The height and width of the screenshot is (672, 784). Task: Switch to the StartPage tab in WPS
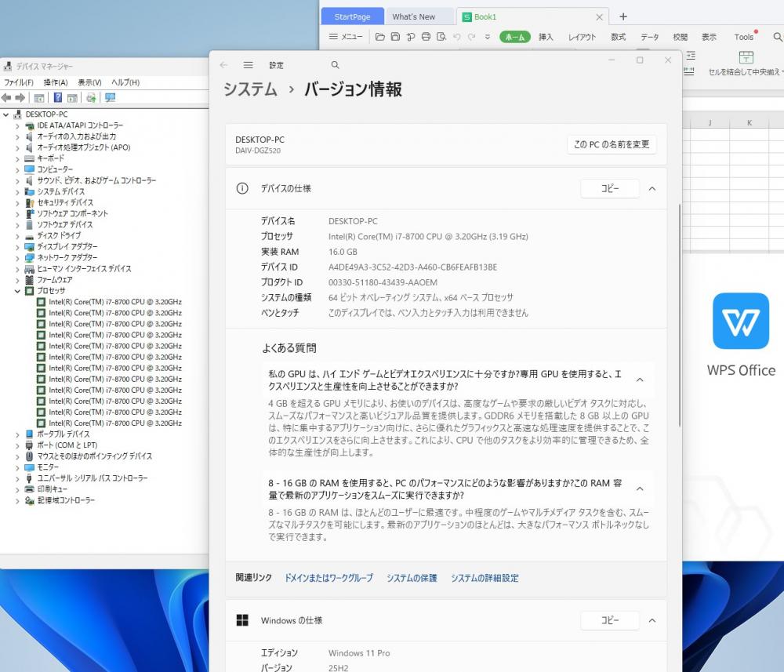point(352,16)
